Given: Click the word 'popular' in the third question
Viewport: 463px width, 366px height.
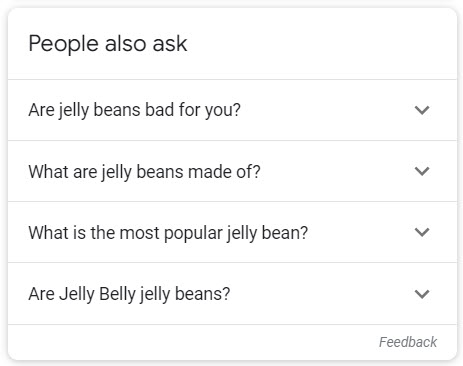Looking at the screenshot, I should click(x=193, y=233).
